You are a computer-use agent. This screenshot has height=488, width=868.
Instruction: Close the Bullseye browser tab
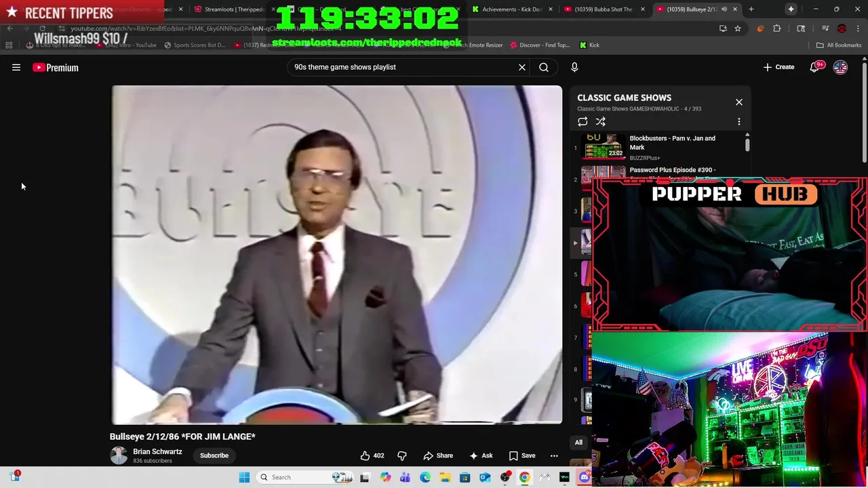click(735, 9)
